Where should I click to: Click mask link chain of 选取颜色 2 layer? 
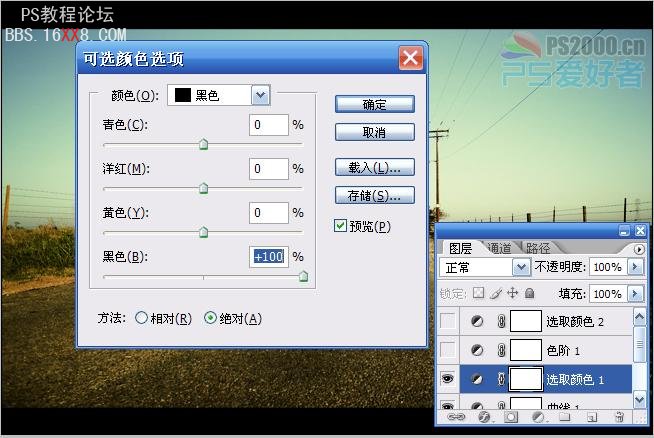501,321
